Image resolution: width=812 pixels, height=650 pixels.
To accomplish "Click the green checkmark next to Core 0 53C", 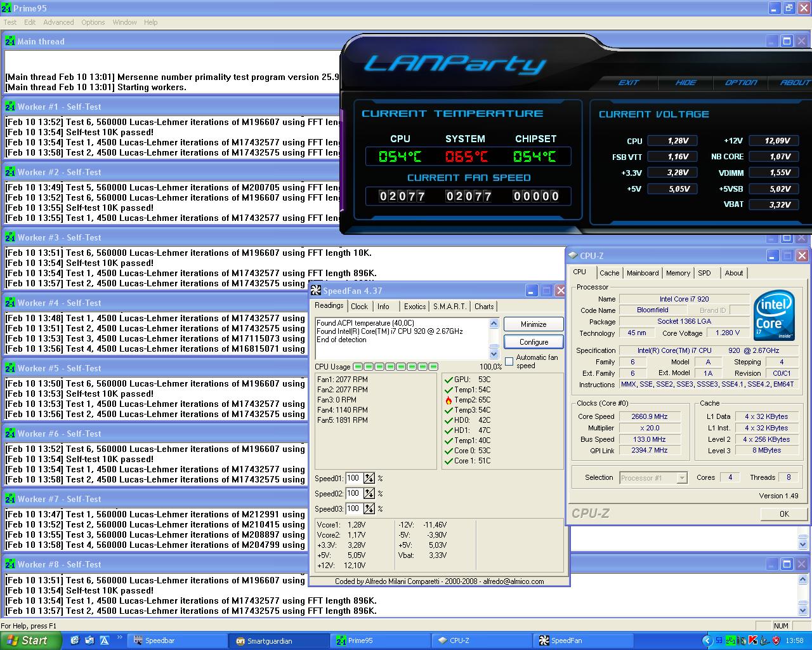I will (x=449, y=451).
